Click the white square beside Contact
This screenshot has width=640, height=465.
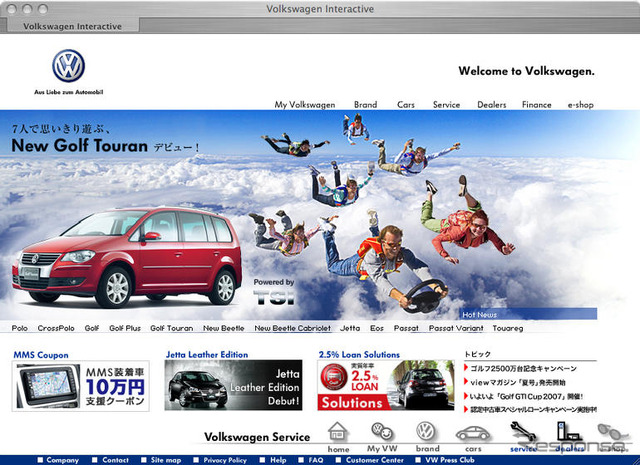(95, 460)
